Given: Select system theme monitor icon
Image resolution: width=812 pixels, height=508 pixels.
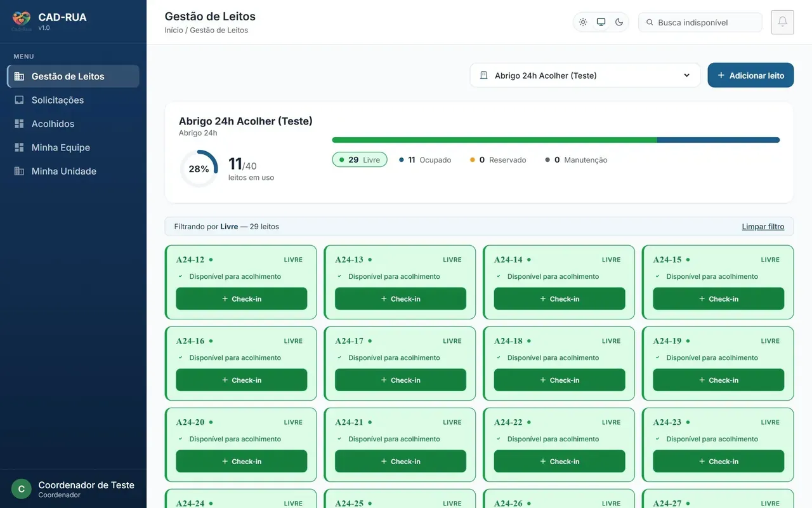Looking at the screenshot, I should [x=601, y=22].
